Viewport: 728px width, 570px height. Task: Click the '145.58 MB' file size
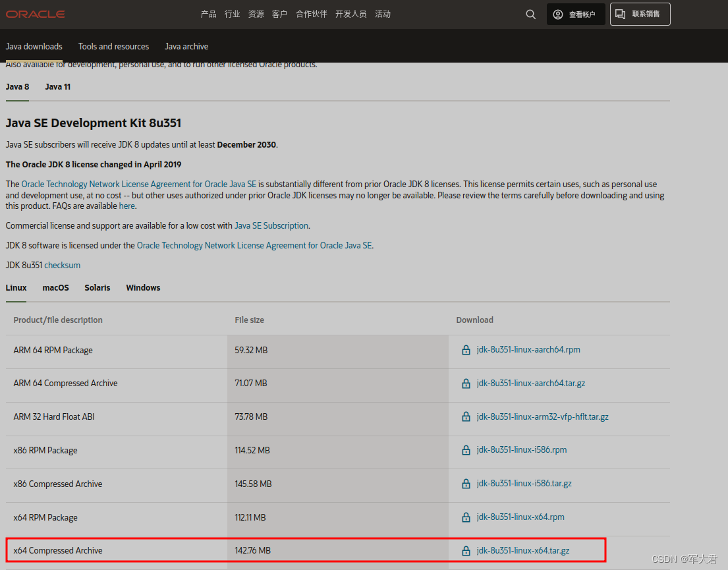pos(253,484)
